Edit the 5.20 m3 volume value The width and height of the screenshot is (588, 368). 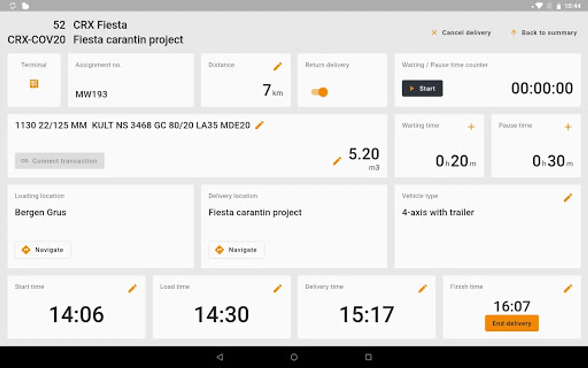point(336,161)
